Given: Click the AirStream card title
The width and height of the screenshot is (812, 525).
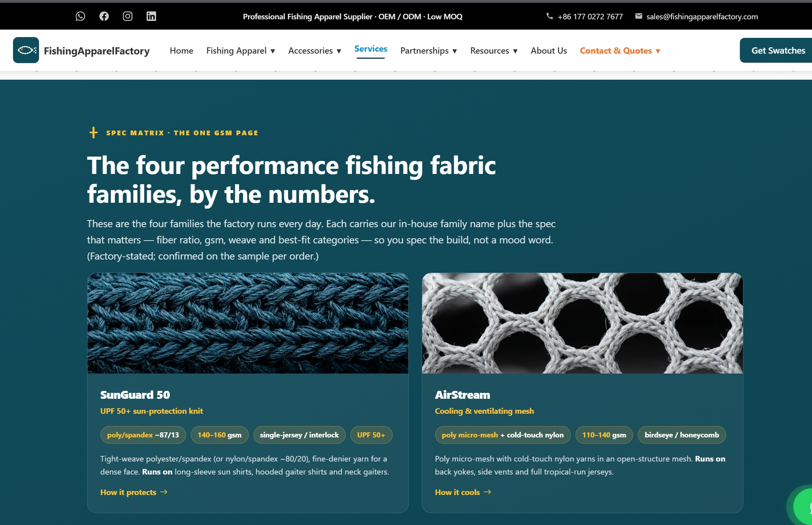Looking at the screenshot, I should 462,395.
